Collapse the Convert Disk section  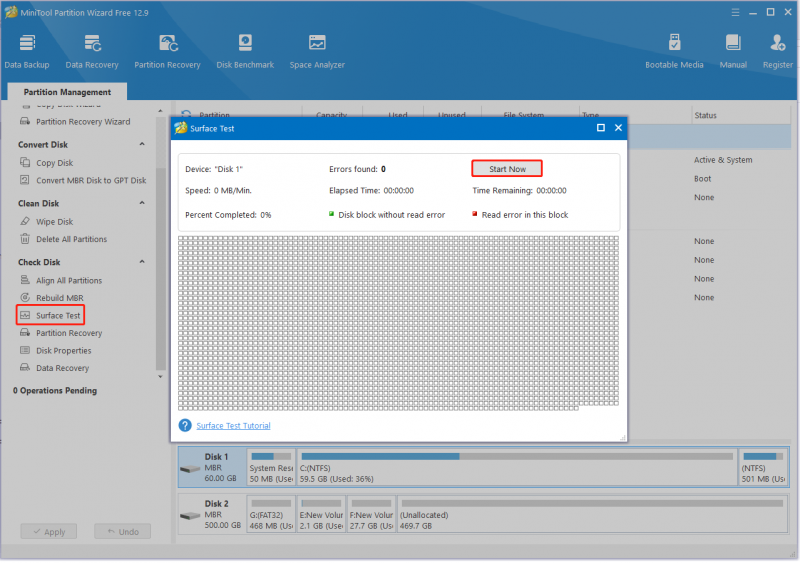pyautogui.click(x=142, y=144)
